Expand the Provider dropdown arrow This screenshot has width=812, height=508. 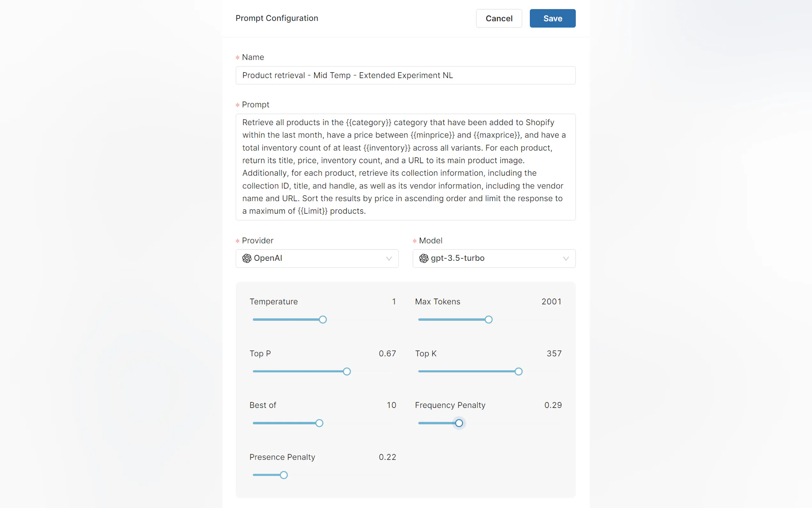[389, 258]
